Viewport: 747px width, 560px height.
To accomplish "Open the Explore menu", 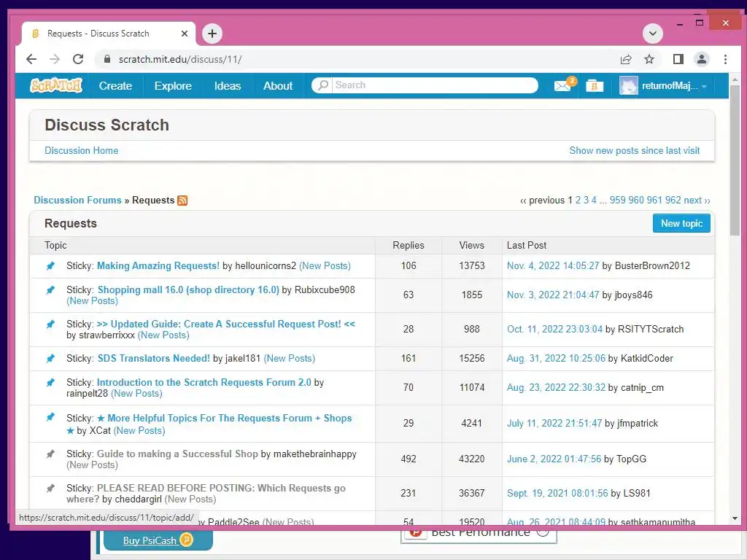I will 173,86.
